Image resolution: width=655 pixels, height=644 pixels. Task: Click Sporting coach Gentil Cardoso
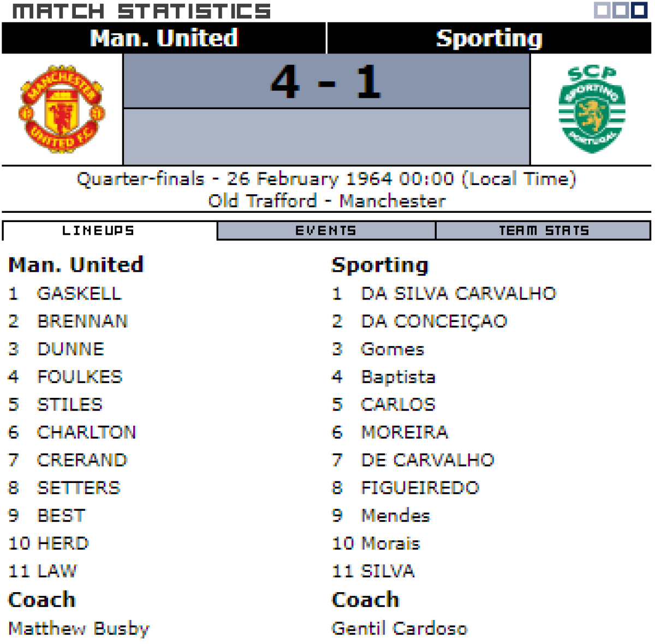point(400,629)
